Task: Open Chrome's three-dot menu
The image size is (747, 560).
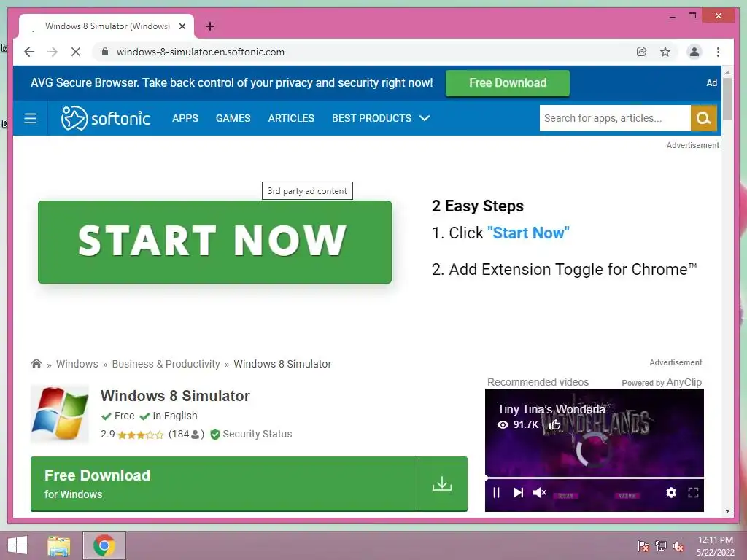Action: pos(718,52)
